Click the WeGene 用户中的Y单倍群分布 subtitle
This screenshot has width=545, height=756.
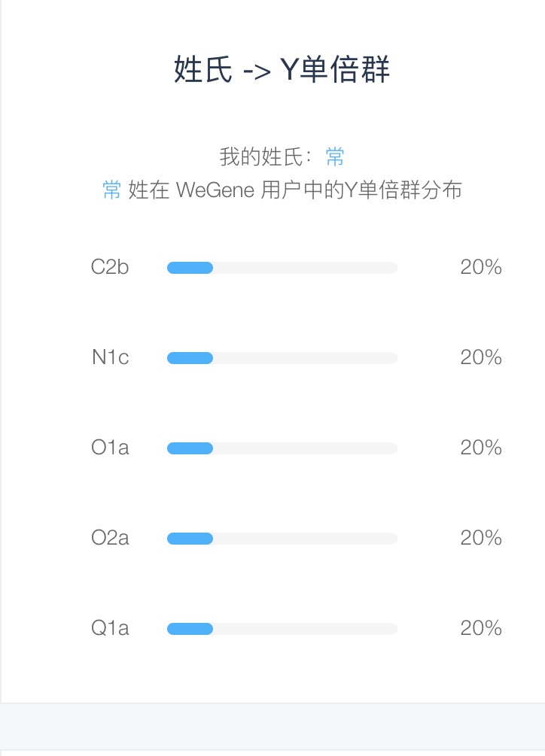point(319,190)
